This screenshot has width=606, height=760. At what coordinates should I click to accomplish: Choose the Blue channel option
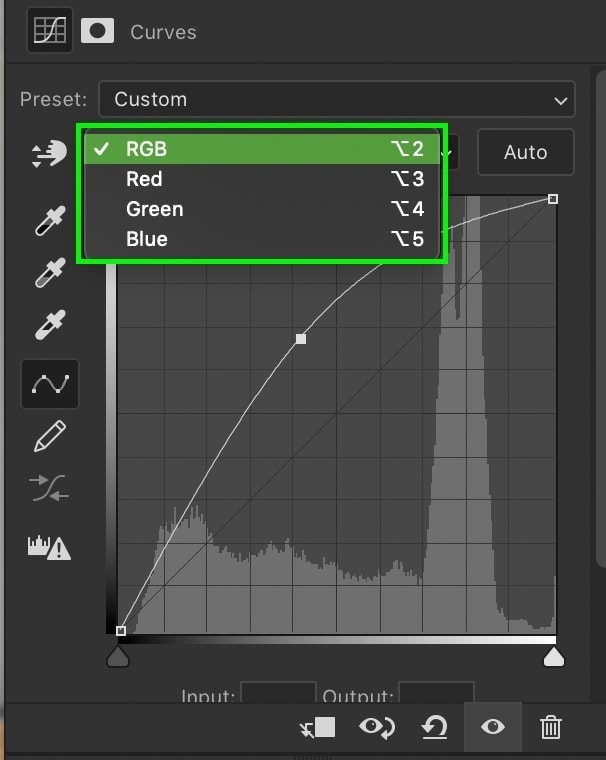[x=262, y=239]
